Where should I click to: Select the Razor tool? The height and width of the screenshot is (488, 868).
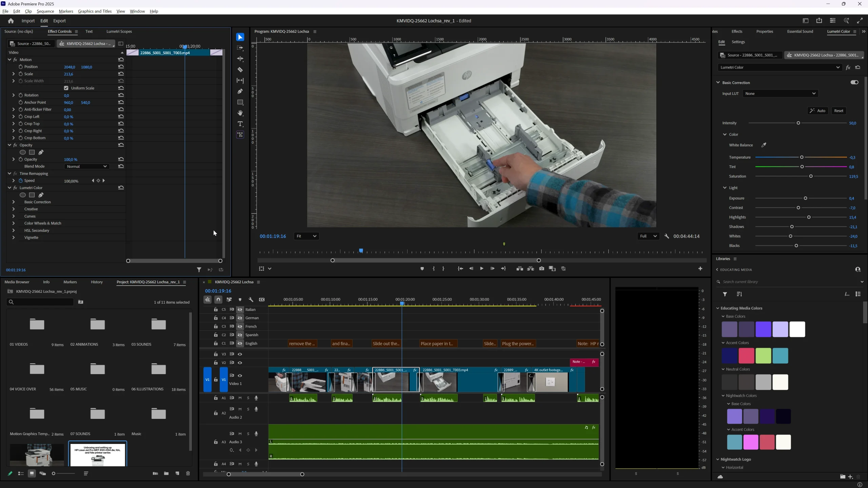pos(240,70)
